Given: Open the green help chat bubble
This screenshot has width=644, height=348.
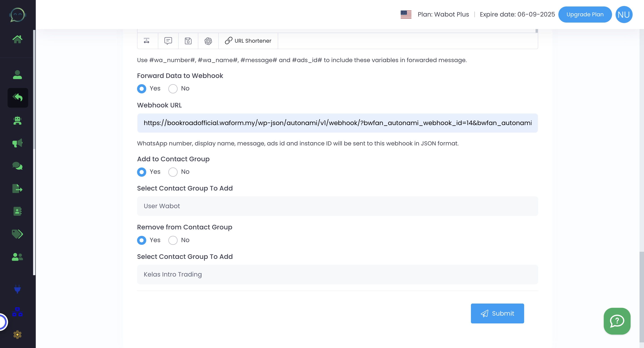Looking at the screenshot, I should click(617, 321).
